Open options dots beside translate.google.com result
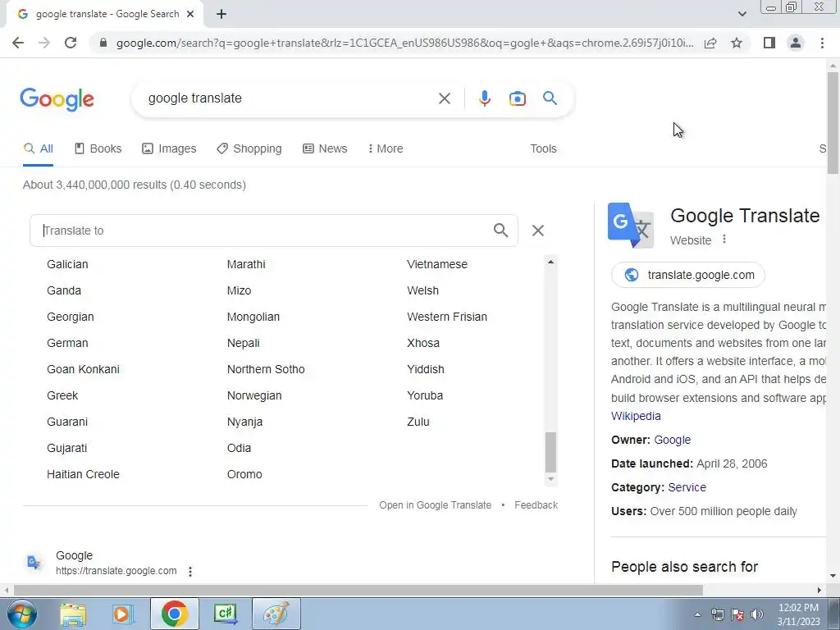This screenshot has width=840, height=630. 190,572
